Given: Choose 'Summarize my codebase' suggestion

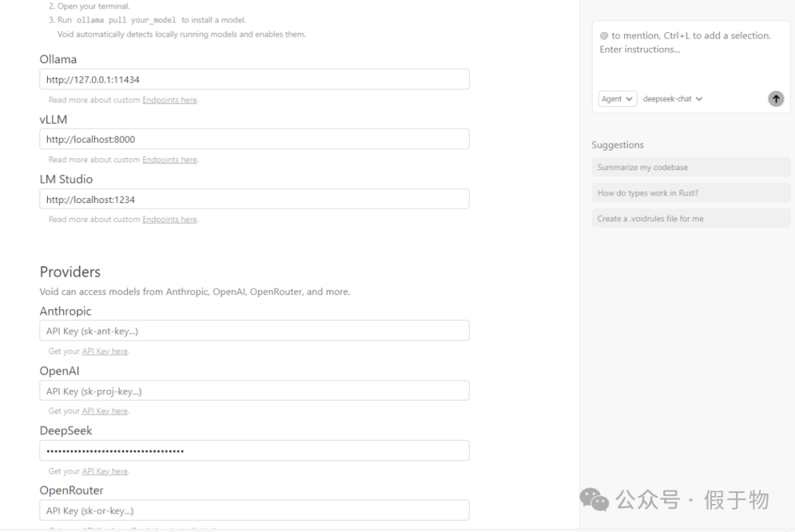Looking at the screenshot, I should click(x=690, y=167).
